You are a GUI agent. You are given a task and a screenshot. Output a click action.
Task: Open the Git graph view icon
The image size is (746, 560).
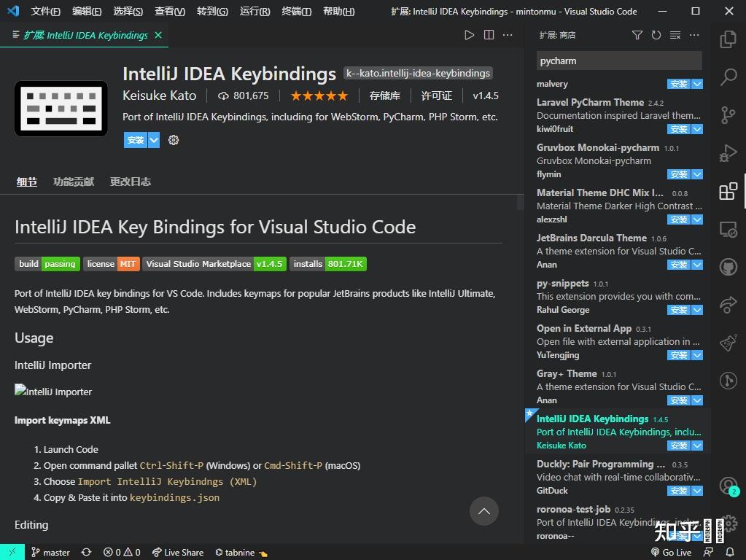point(728,380)
